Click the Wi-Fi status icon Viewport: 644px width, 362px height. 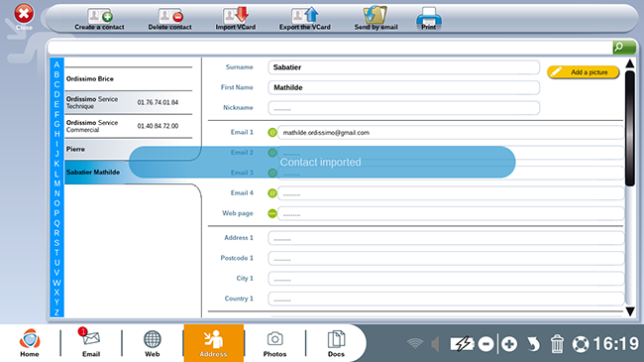(x=415, y=344)
